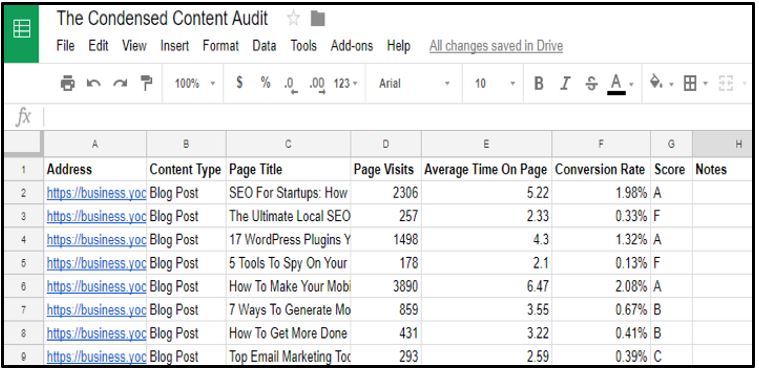The height and width of the screenshot is (370, 759).
Task: Decrease decimal places
Action: (291, 85)
